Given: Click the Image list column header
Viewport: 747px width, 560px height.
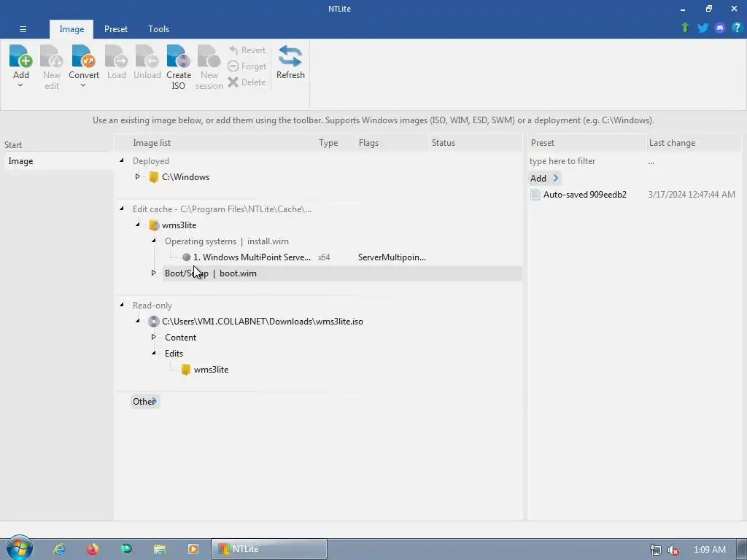Looking at the screenshot, I should pyautogui.click(x=217, y=143).
